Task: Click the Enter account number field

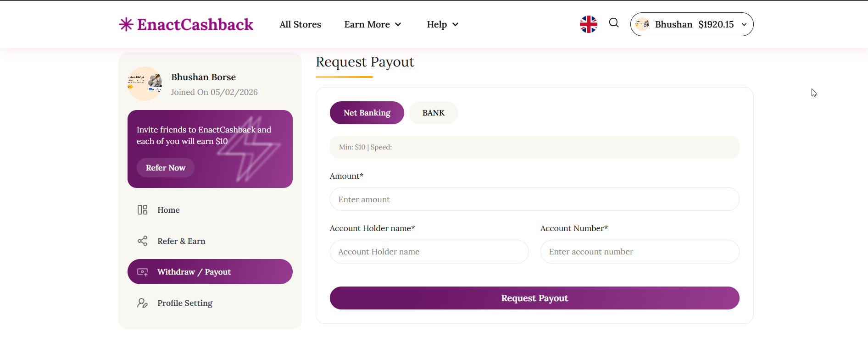Action: coord(640,252)
